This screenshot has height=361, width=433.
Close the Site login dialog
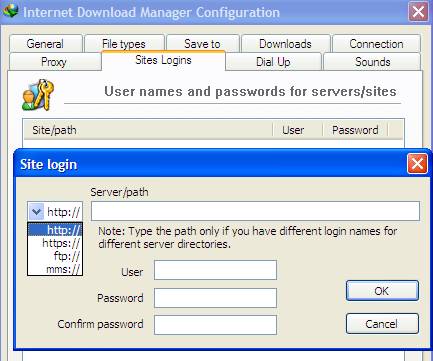(417, 164)
